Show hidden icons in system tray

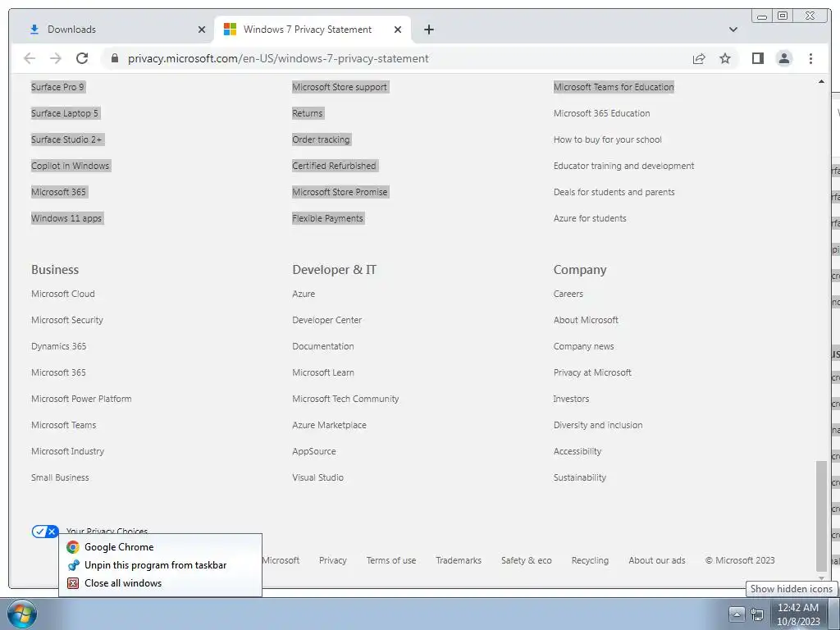737,614
